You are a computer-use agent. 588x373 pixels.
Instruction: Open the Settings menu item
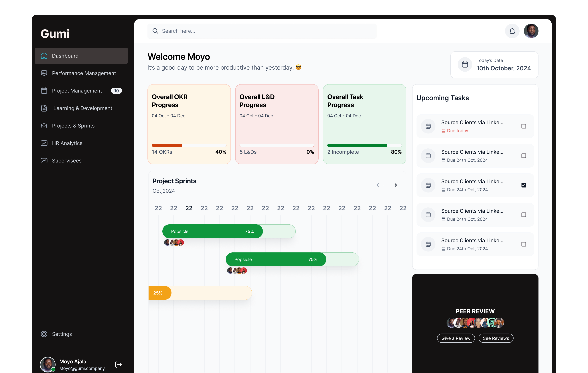[62, 334]
